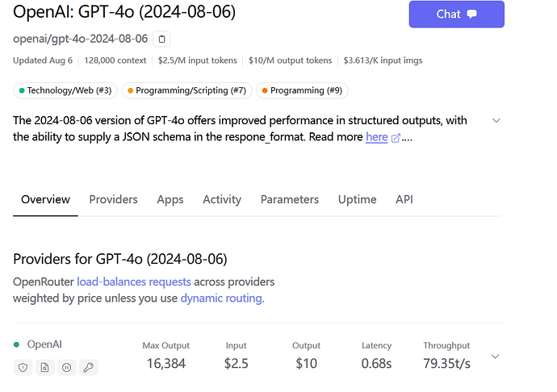The width and height of the screenshot is (557, 392).
Task: Select the API tab
Action: (404, 199)
